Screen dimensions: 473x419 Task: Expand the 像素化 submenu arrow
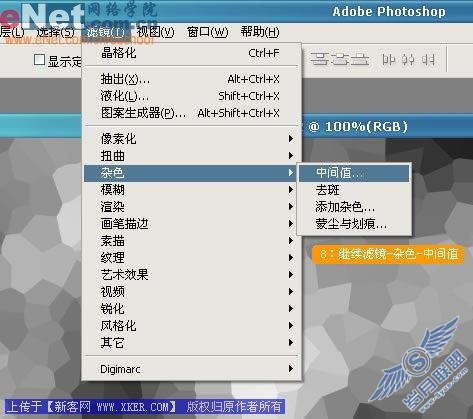[x=291, y=138]
